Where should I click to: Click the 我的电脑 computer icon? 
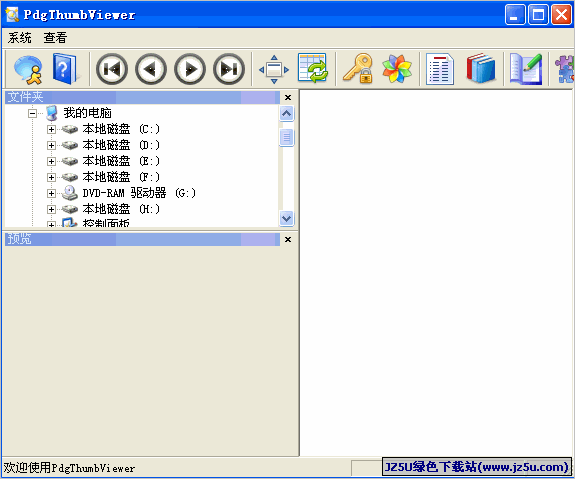click(x=52, y=113)
